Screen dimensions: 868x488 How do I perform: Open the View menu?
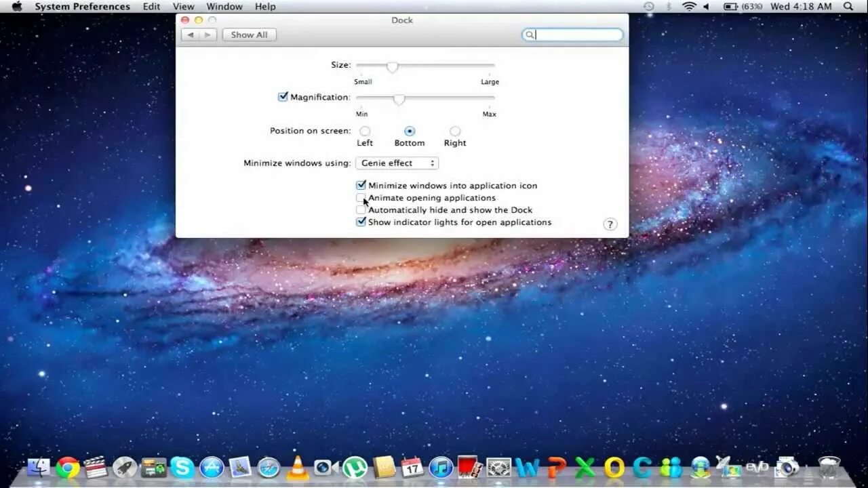pyautogui.click(x=184, y=6)
